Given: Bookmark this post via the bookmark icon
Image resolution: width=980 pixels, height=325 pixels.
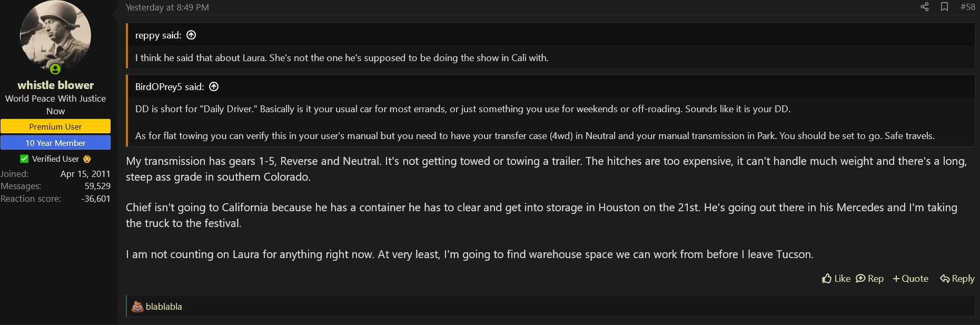Looking at the screenshot, I should (945, 7).
